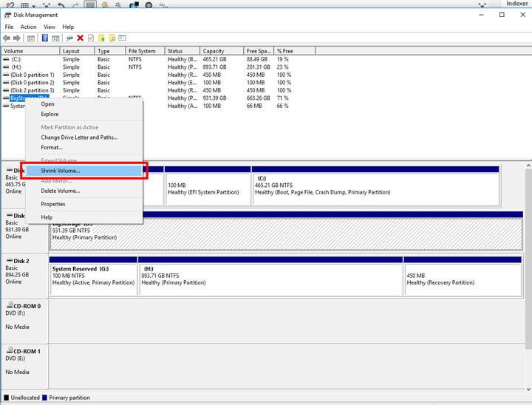This screenshot has width=532, height=405.
Task: Open the Action menu
Action: coord(29,27)
